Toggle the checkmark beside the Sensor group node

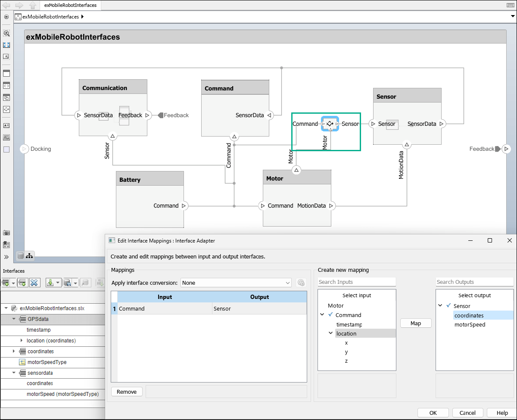pos(448,306)
